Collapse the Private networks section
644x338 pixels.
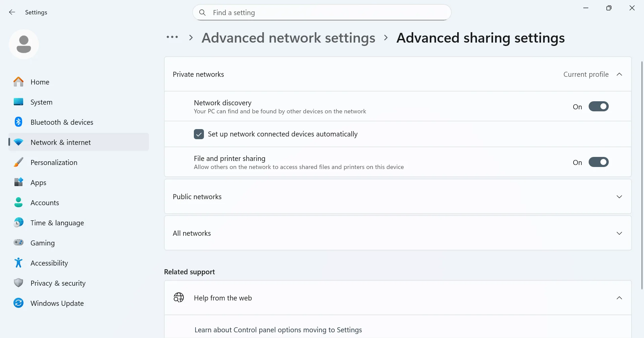pos(620,74)
